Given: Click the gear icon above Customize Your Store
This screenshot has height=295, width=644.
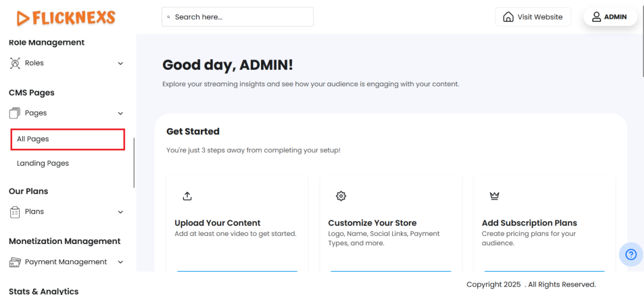Looking at the screenshot, I should 341,196.
